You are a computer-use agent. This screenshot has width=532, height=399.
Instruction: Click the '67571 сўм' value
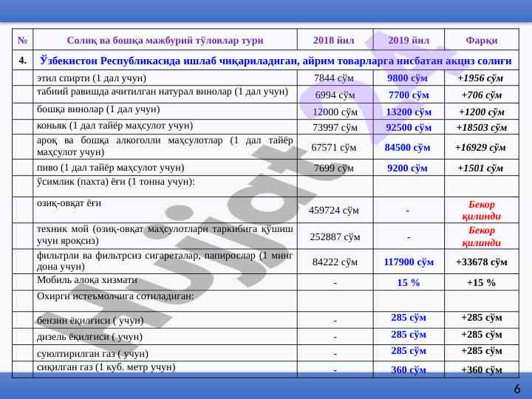coord(334,148)
